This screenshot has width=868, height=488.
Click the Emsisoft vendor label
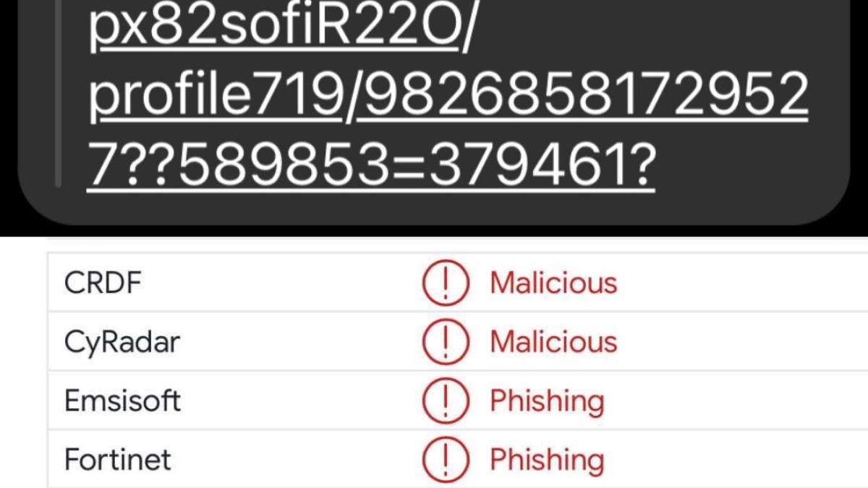coord(122,401)
